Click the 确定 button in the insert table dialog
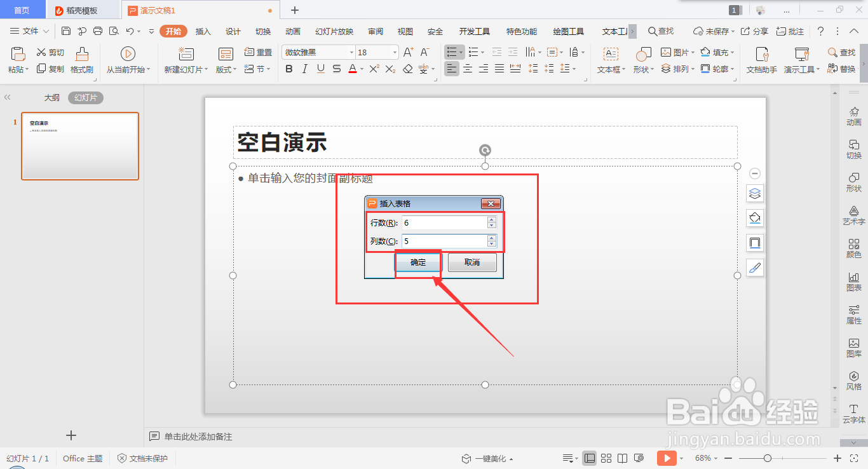Viewport: 868px width, 469px height. (x=417, y=262)
